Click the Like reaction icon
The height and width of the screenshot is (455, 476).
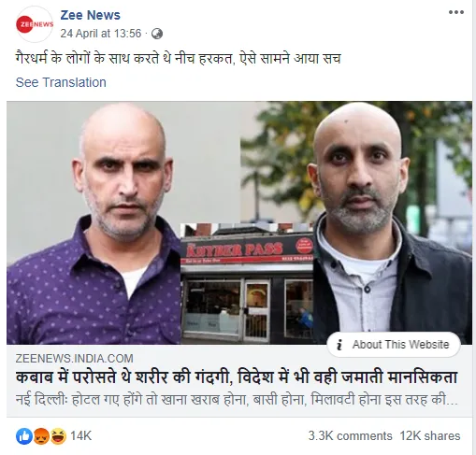click(x=24, y=436)
